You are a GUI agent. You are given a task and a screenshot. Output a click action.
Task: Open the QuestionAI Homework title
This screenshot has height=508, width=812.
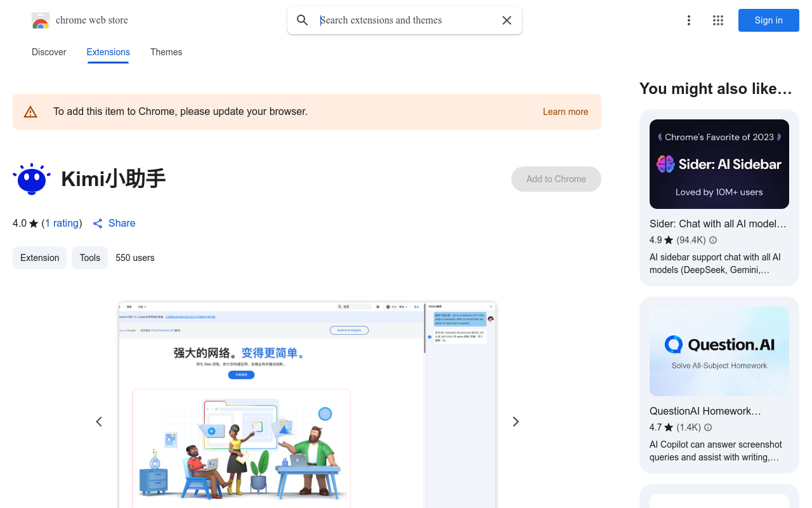coord(705,411)
